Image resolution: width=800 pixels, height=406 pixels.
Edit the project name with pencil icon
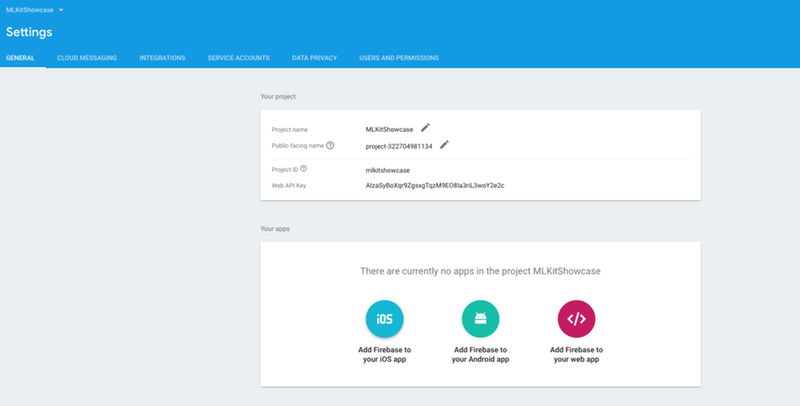[x=425, y=128]
